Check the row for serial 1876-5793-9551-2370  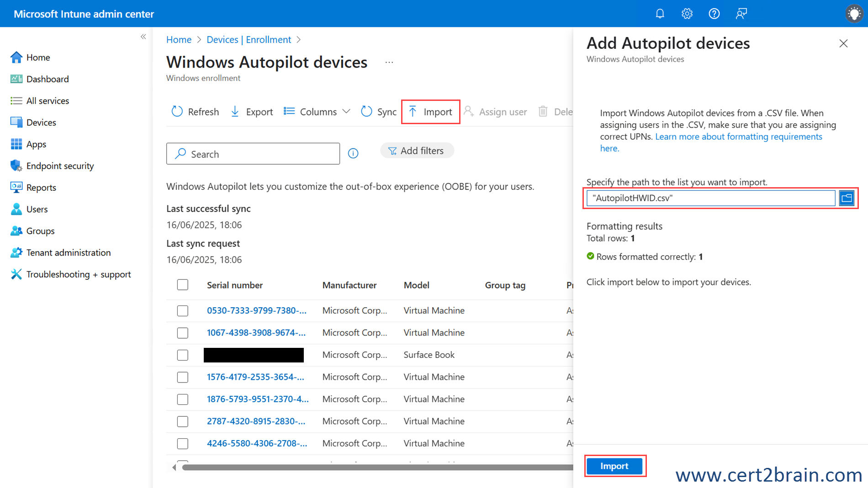tap(183, 399)
